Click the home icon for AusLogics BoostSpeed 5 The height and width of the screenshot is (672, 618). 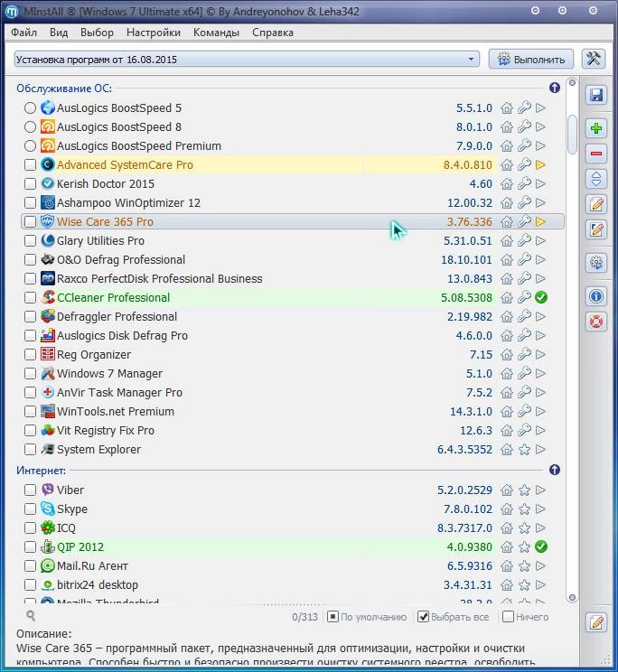[507, 108]
